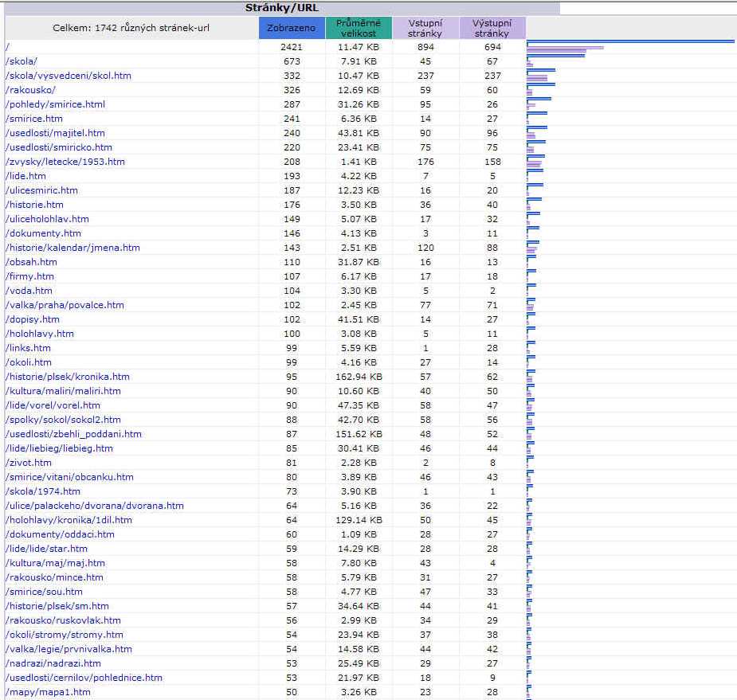737x700 pixels.
Task: Open /smirice/sou.htm link
Action: pyautogui.click(x=44, y=592)
